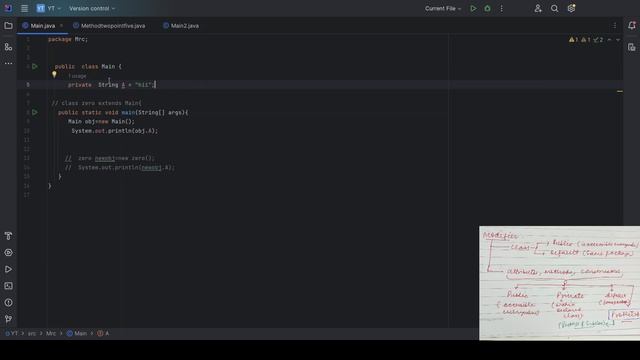Open the Git tool window icon
The image size is (640, 360).
pyautogui.click(x=8, y=319)
